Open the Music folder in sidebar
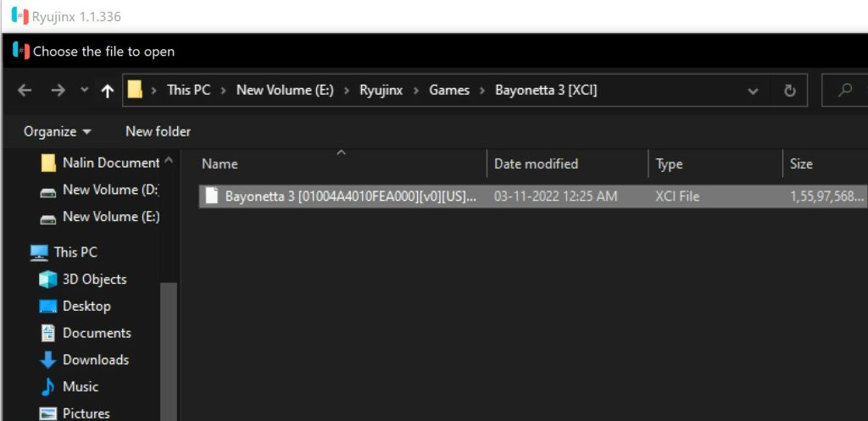The width and height of the screenshot is (868, 421). 80,387
